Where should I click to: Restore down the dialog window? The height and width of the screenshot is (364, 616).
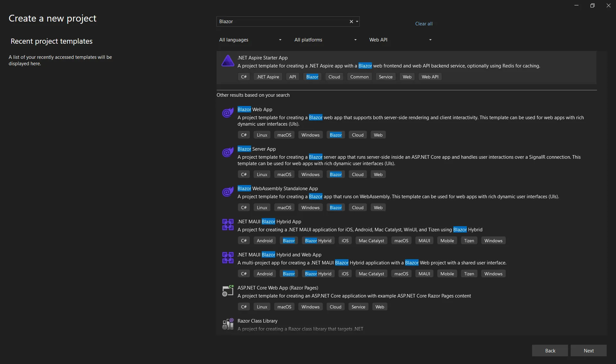592,5
